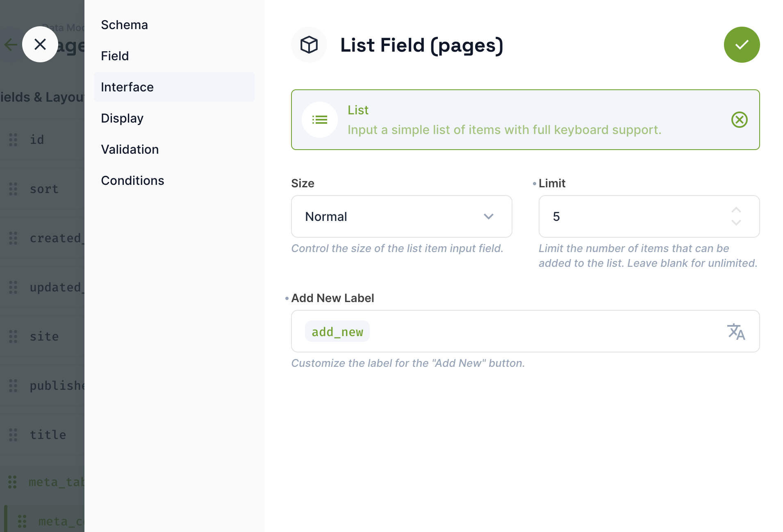The width and height of the screenshot is (783, 532).
Task: Deselect List interface via circled X icon
Action: click(x=739, y=120)
